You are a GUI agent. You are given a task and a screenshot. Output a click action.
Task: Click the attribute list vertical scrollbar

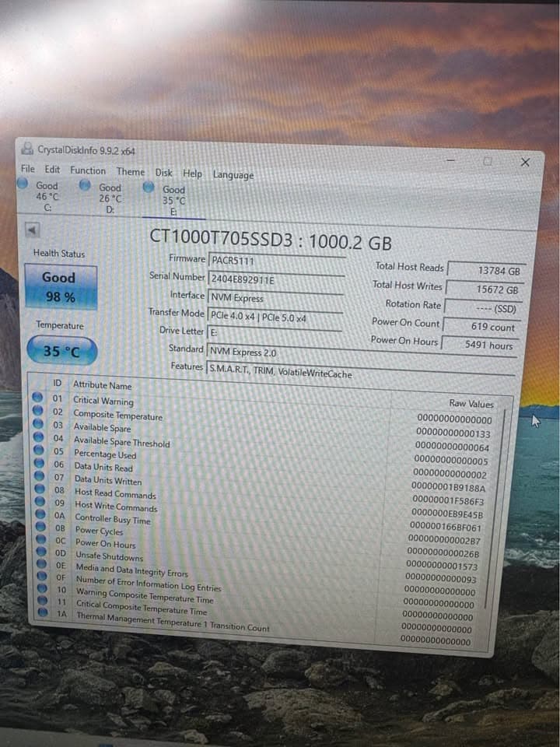click(x=495, y=510)
